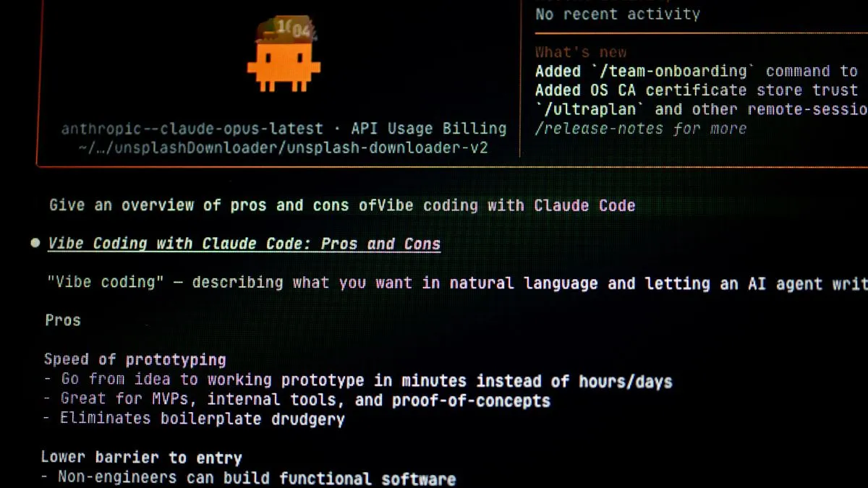Click the prompt 'Give an overview of pros and cons'
868x488 pixels.
click(342, 205)
